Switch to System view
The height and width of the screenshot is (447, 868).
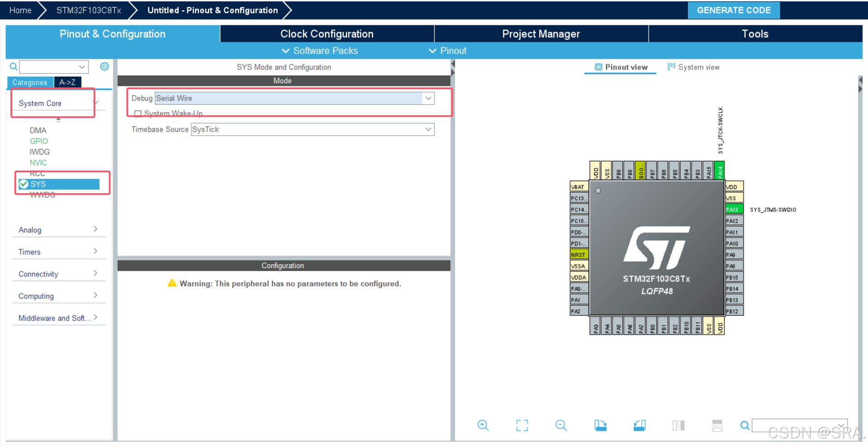(x=698, y=67)
